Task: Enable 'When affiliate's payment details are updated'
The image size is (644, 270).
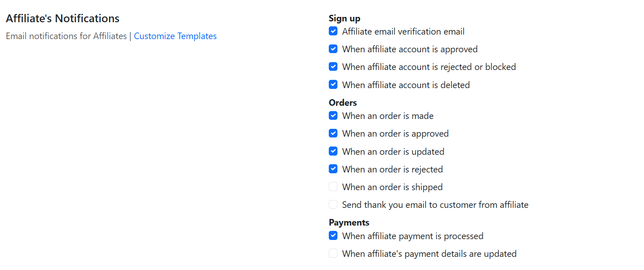Action: point(333,254)
